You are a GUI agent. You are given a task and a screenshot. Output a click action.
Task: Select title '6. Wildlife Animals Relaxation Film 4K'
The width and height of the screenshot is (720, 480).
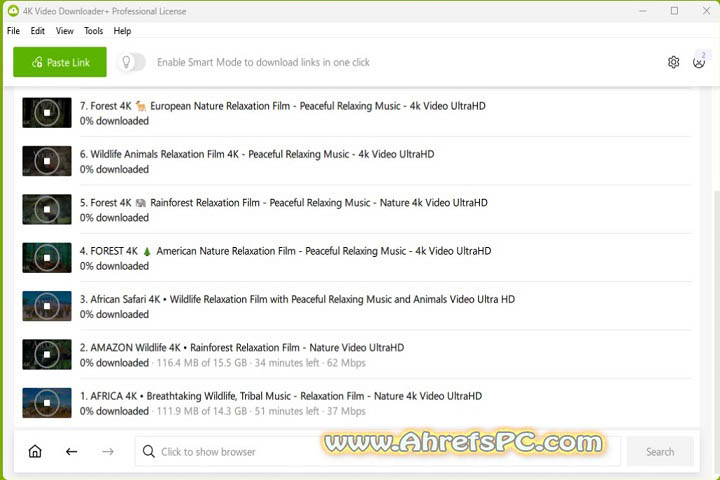[257, 154]
